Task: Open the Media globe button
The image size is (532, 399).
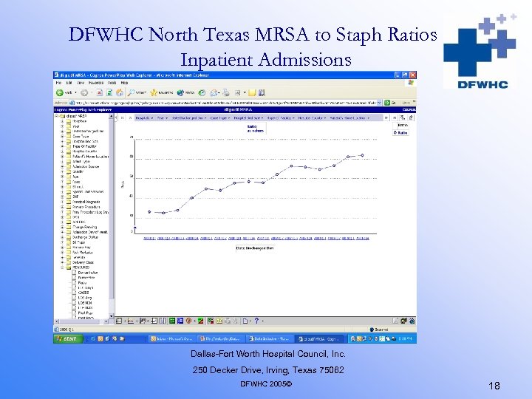Action: [x=180, y=92]
